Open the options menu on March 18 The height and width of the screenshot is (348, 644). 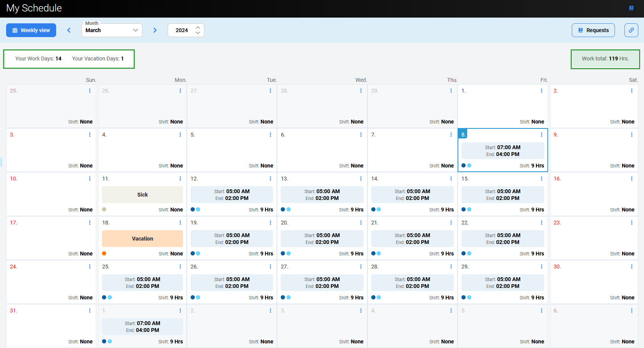click(x=180, y=223)
